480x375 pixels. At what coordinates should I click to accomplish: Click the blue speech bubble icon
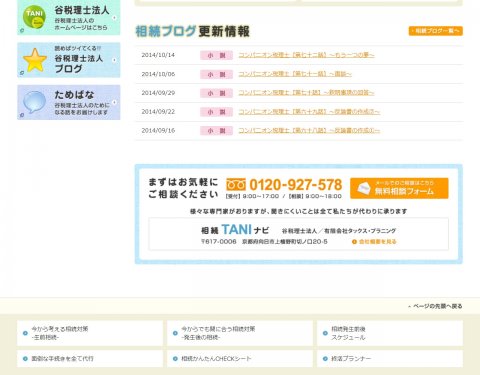(34, 102)
